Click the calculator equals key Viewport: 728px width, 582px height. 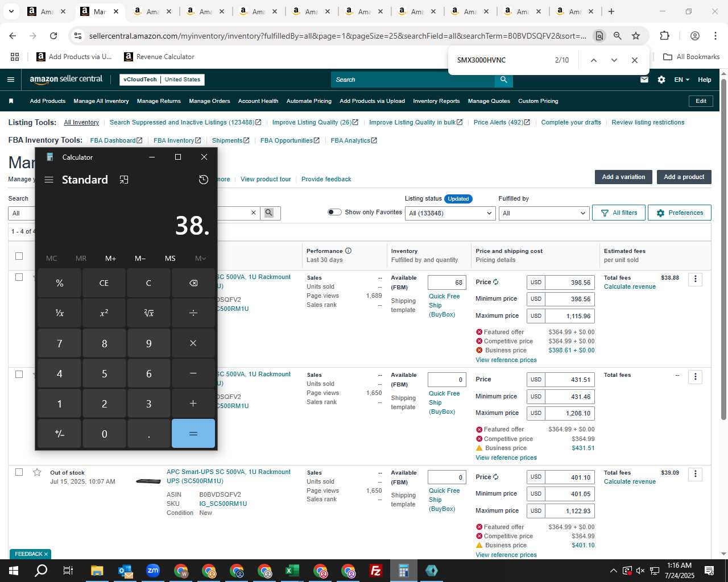(x=193, y=434)
